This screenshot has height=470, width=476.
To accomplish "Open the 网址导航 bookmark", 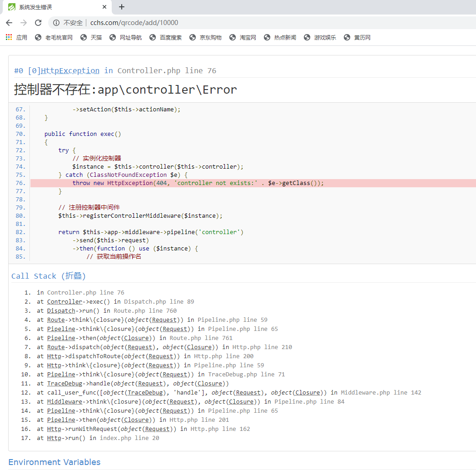I will pos(125,37).
